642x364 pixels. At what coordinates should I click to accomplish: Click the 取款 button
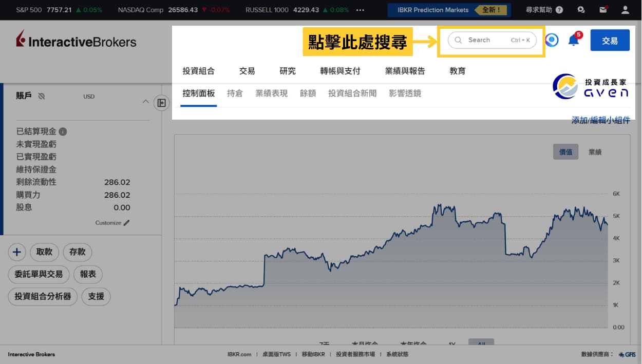[x=45, y=252]
